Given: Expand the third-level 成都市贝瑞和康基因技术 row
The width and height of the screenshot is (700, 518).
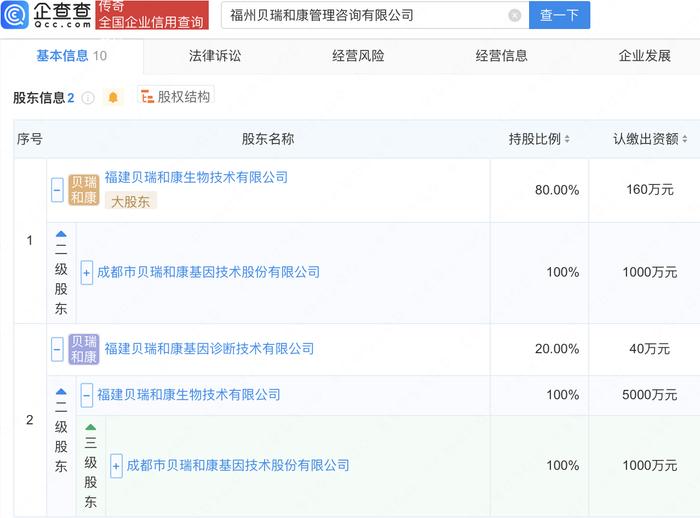Looking at the screenshot, I should [116, 466].
